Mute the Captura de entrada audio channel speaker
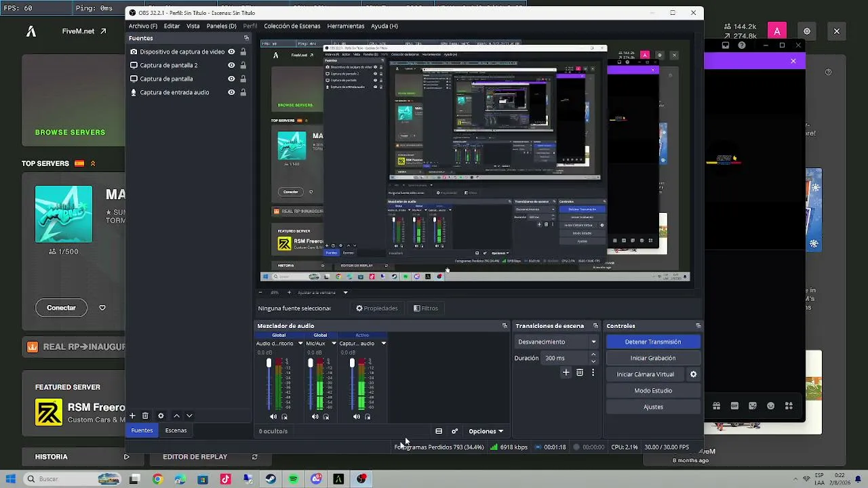Viewport: 868px width, 488px height. pyautogui.click(x=356, y=417)
